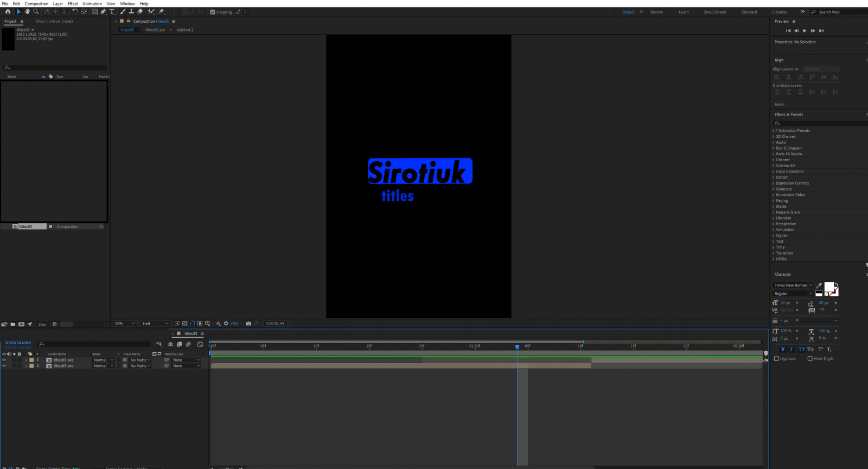Switch to the Small Screen workspace

[x=715, y=12]
